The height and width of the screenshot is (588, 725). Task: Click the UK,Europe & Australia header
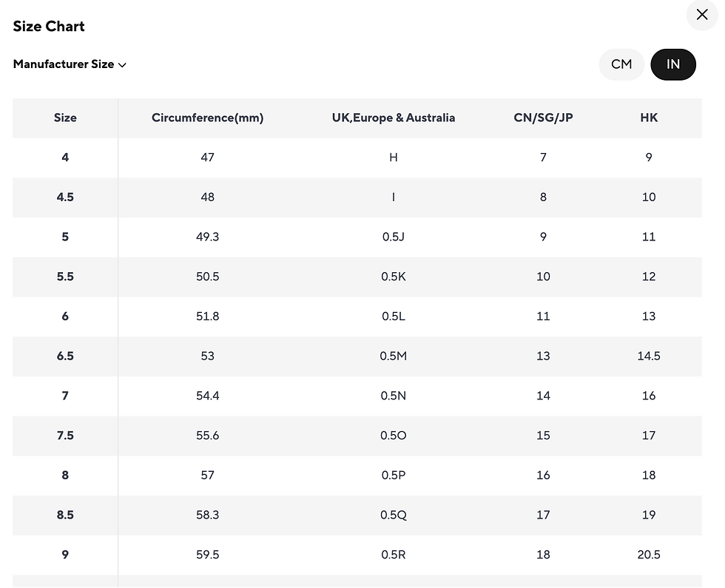[393, 118]
